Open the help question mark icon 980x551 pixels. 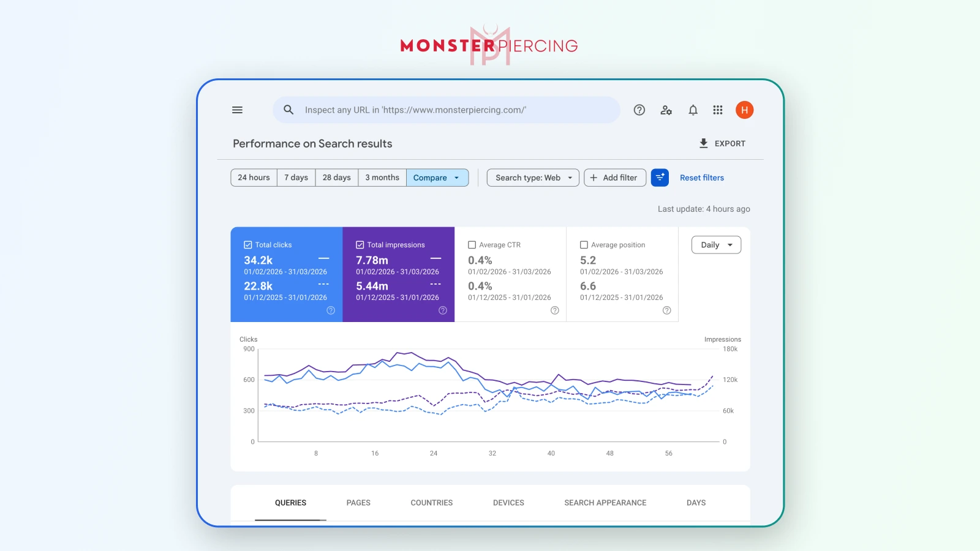coord(639,110)
